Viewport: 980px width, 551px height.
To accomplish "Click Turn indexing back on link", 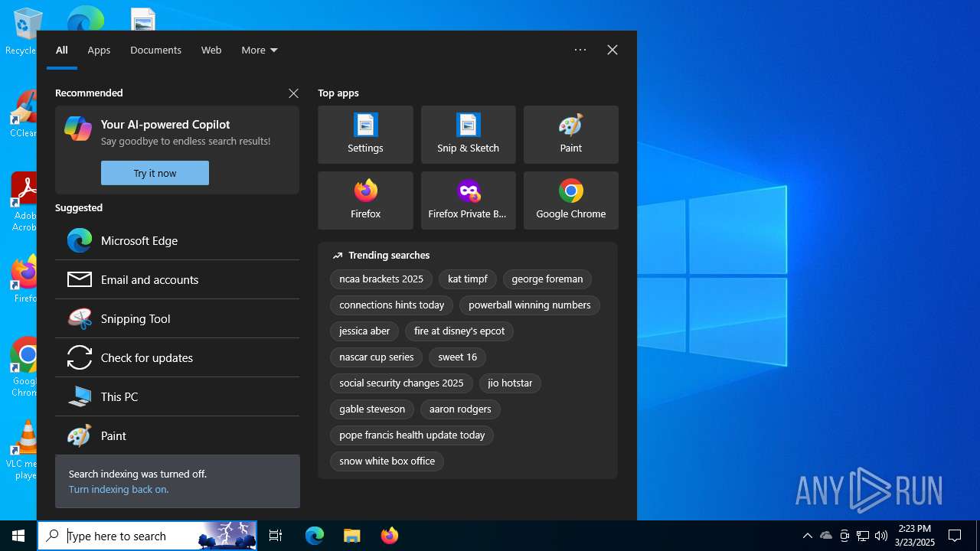I will 119,489.
